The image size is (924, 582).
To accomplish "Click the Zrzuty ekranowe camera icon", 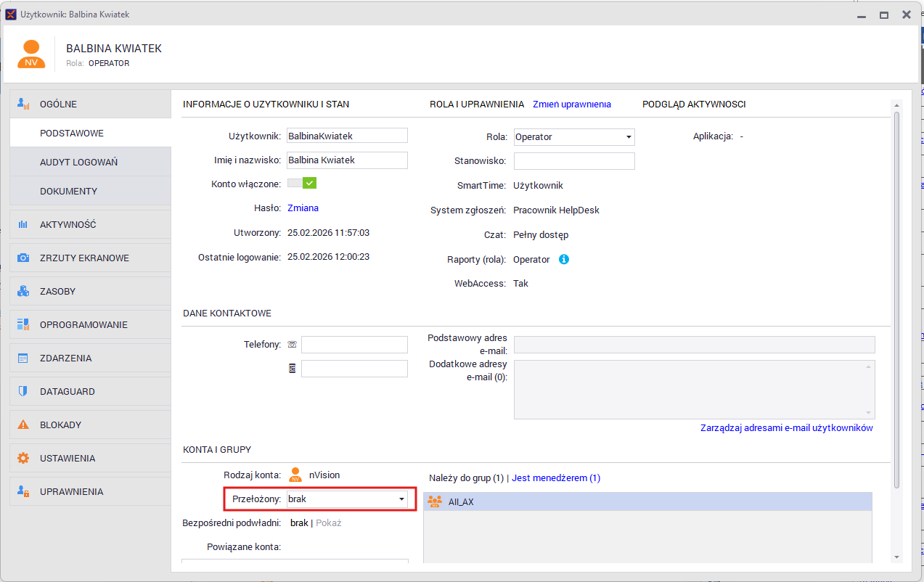I will point(23,258).
